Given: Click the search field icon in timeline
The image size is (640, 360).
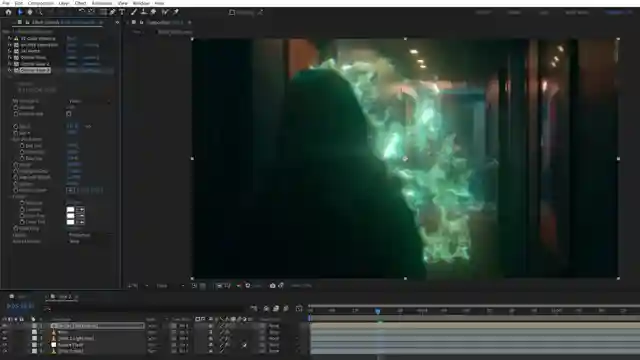Looking at the screenshot, I should coord(48,309).
